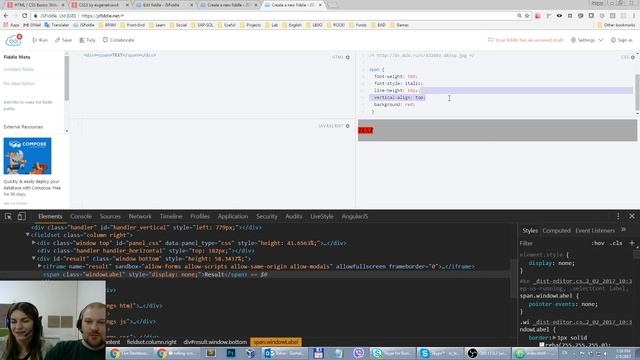Toggle the .cls class editor
640x360 pixels.
pos(616,243)
